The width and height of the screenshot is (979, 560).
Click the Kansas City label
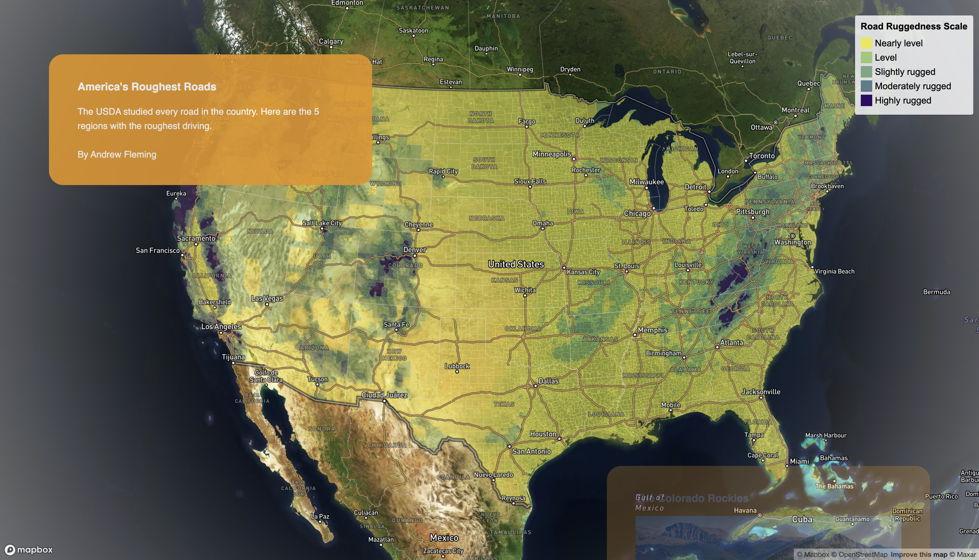coord(583,272)
